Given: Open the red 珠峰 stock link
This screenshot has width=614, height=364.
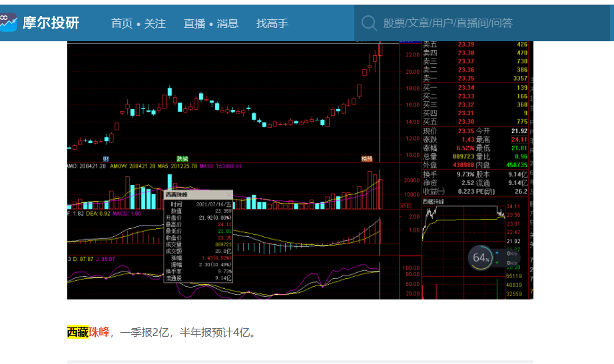Looking at the screenshot, I should (99, 332).
